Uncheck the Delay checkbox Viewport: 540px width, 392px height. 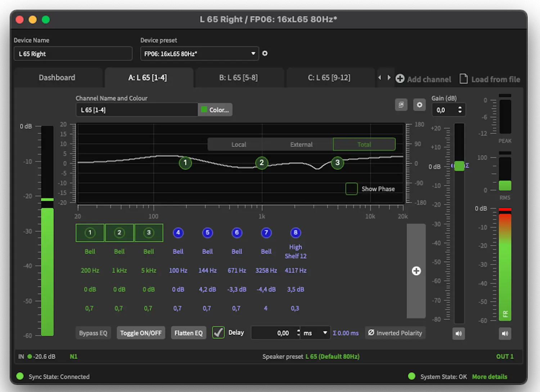(218, 333)
